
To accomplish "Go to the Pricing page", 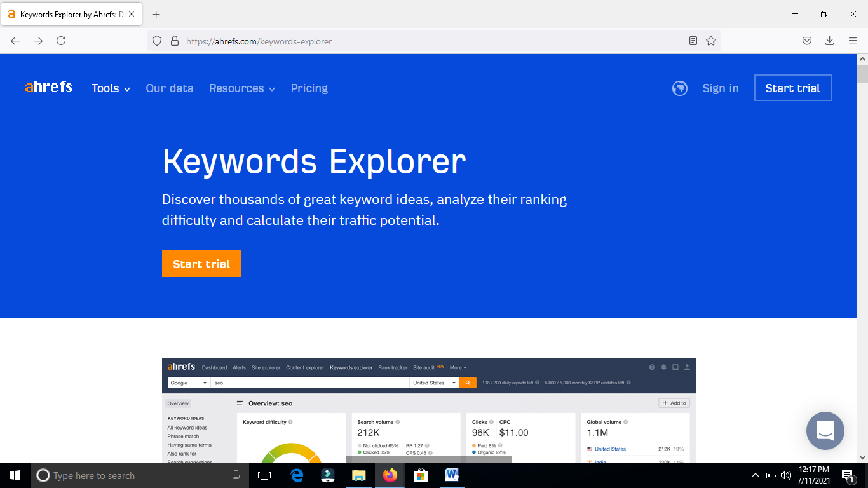I will [309, 88].
